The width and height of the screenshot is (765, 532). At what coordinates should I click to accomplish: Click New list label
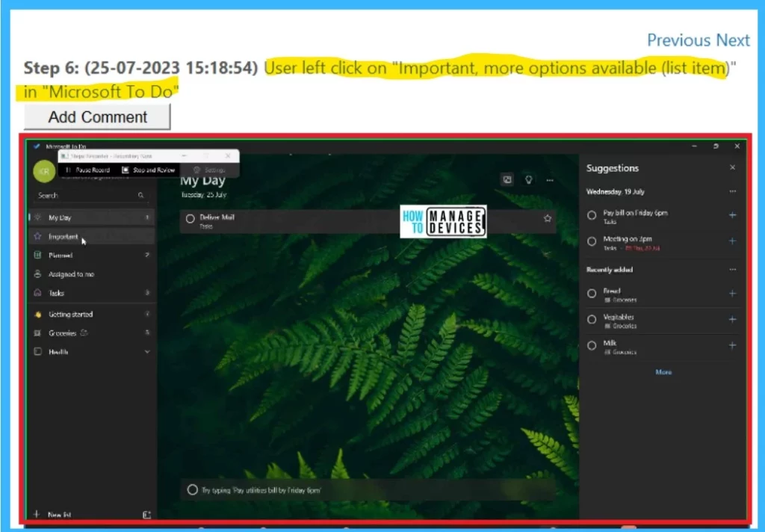tap(60, 514)
